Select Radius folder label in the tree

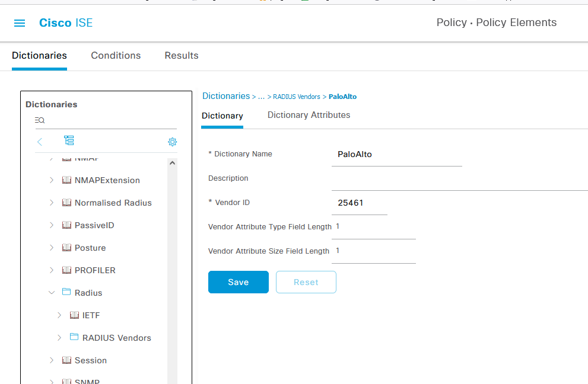pyautogui.click(x=88, y=293)
